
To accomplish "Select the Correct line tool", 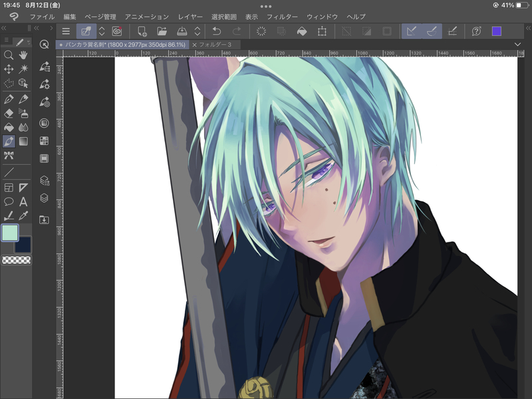I will tap(9, 215).
